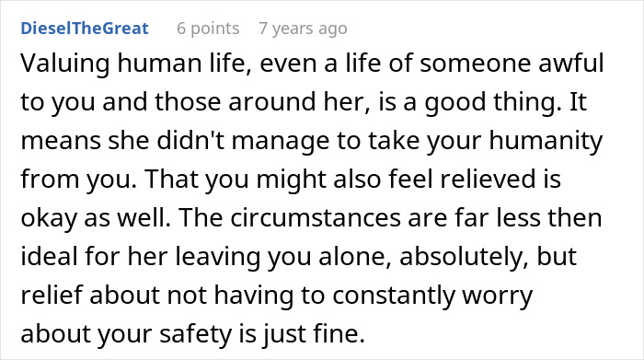Open the 7 years ago timestamp permalink
This screenshot has height=360, width=644.
point(303,29)
